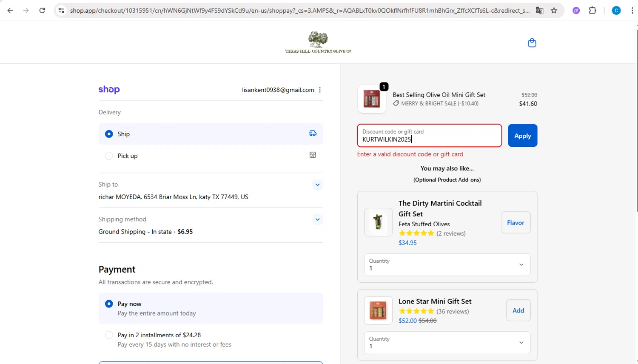638x364 pixels.
Task: Reload the checkout page
Action: (x=42, y=11)
